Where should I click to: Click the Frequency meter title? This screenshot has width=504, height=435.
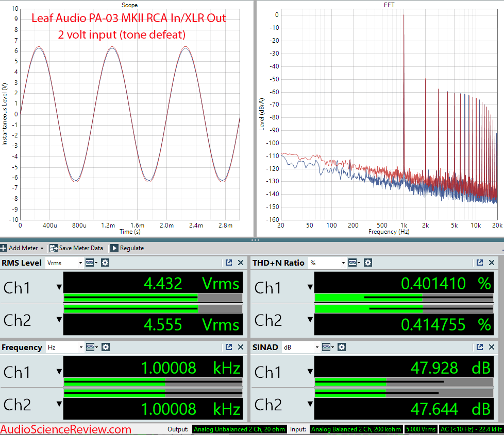(22, 347)
